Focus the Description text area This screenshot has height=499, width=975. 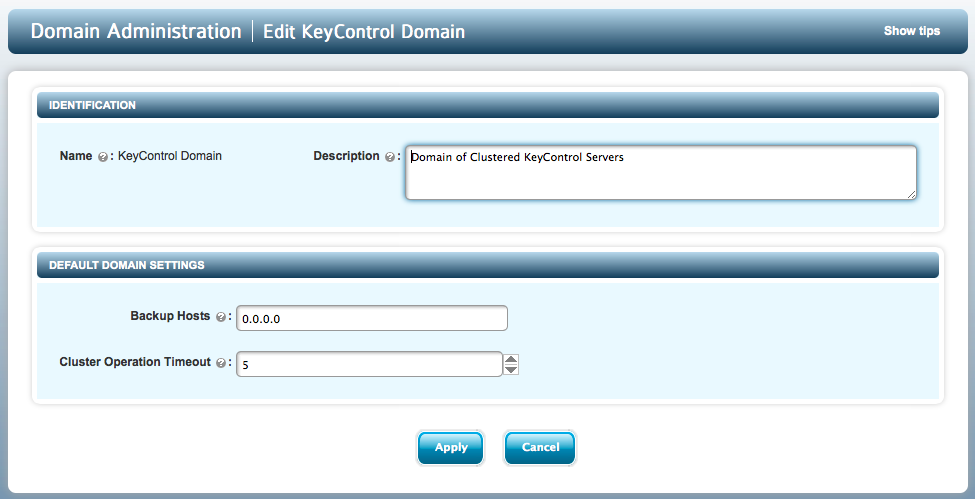click(x=661, y=172)
